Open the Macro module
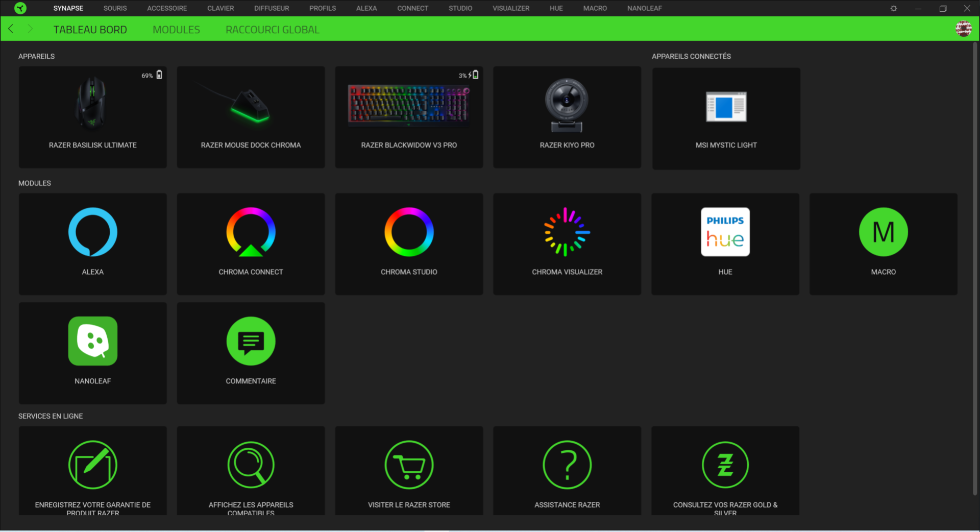 point(884,244)
